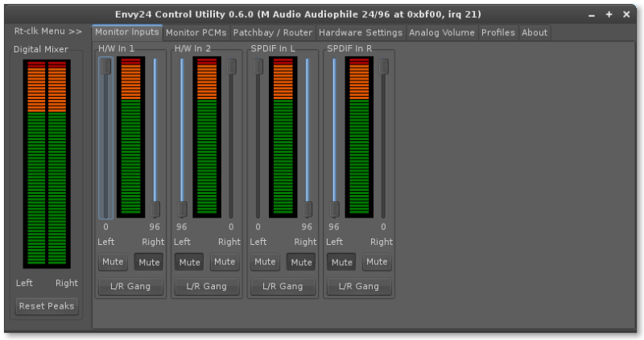The image size is (644, 340).
Task: Toggle Right Mute for H/W In 2
Action: click(225, 262)
